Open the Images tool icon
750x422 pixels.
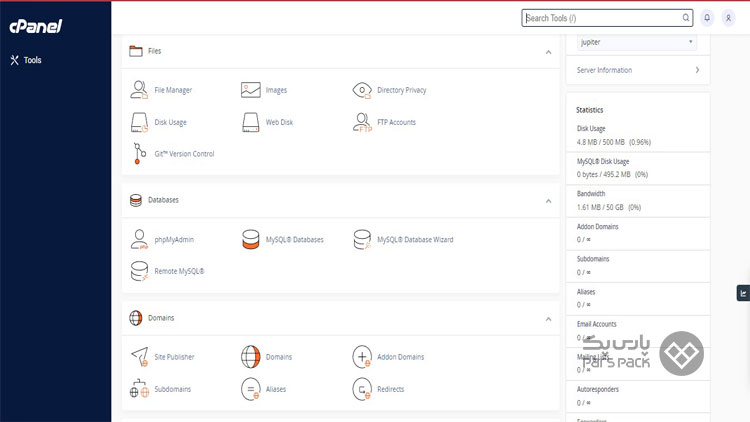click(x=251, y=90)
